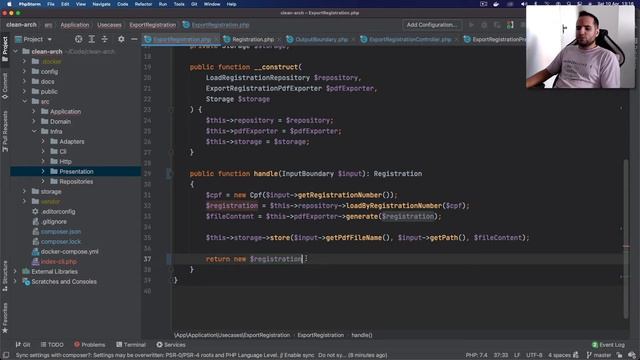Open the Git tool window
This screenshot has width=640, height=360.
23,345
